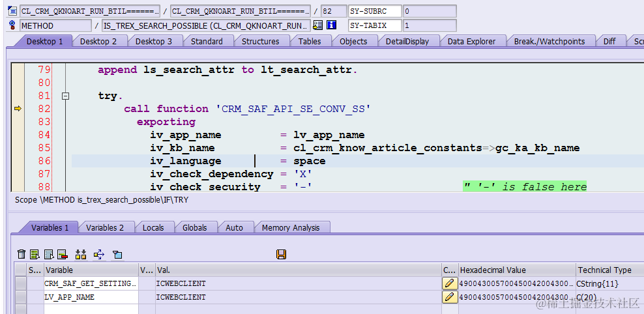Screen dimensions: 644x314
Task: Open the Break./Watchpoints tab
Action: [549, 42]
